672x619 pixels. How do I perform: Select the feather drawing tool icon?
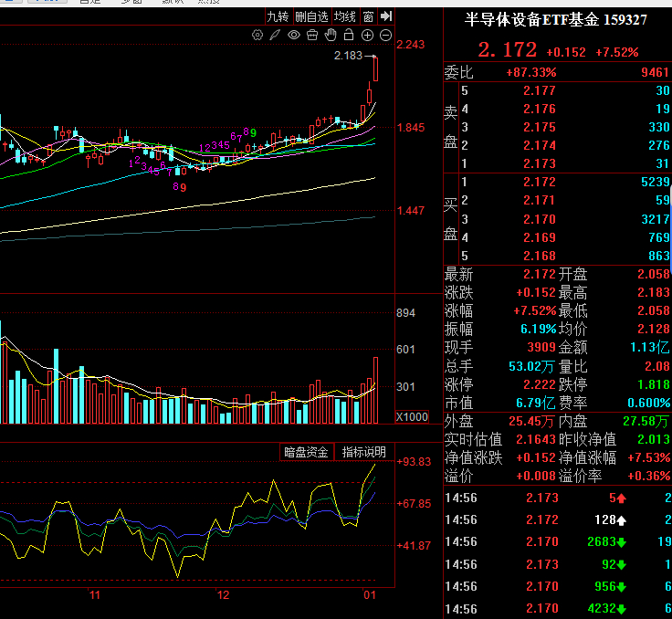click(275, 36)
